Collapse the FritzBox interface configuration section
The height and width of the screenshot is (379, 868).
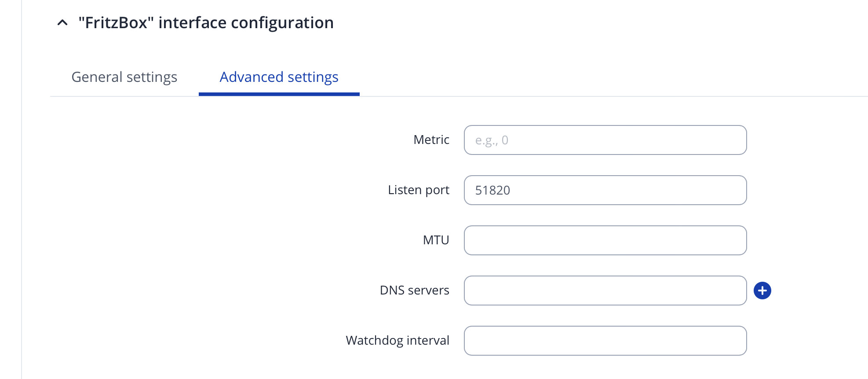coord(62,22)
